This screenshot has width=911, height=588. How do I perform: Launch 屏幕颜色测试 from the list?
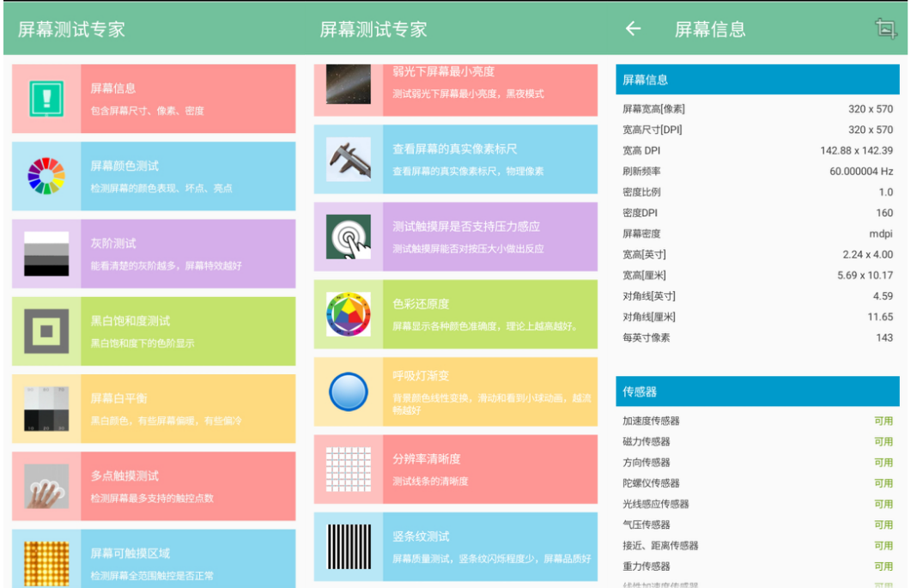pos(154,176)
